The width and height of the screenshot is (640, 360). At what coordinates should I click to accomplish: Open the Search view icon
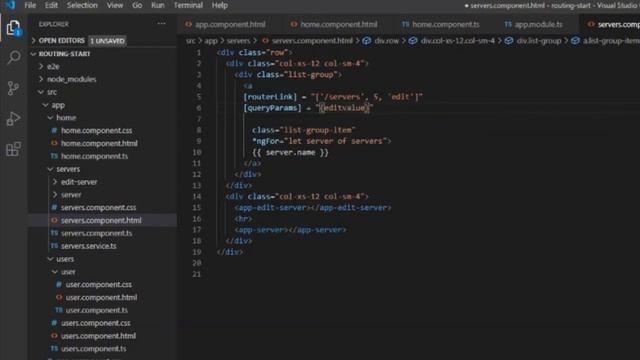13,58
